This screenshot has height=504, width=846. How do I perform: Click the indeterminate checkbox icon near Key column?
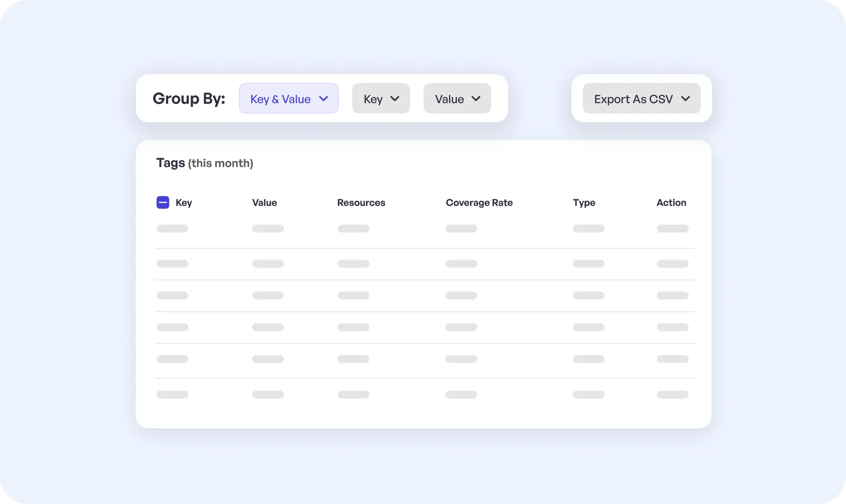point(162,203)
